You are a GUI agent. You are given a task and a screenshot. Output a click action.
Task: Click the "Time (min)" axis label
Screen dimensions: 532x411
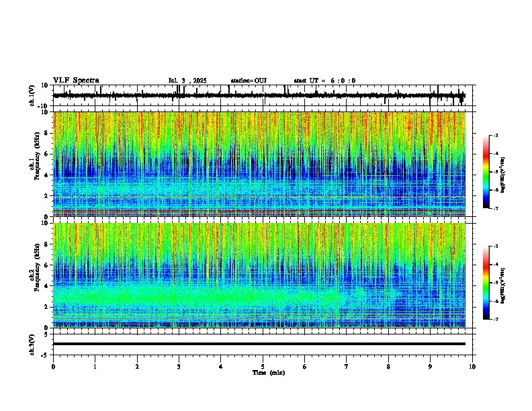(269, 373)
